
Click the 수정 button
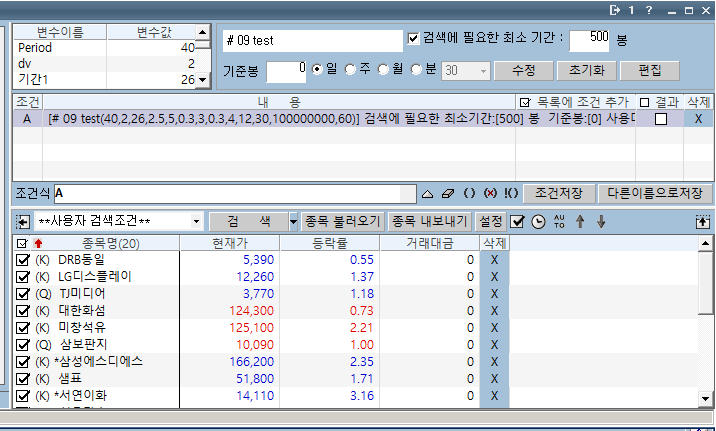[523, 70]
